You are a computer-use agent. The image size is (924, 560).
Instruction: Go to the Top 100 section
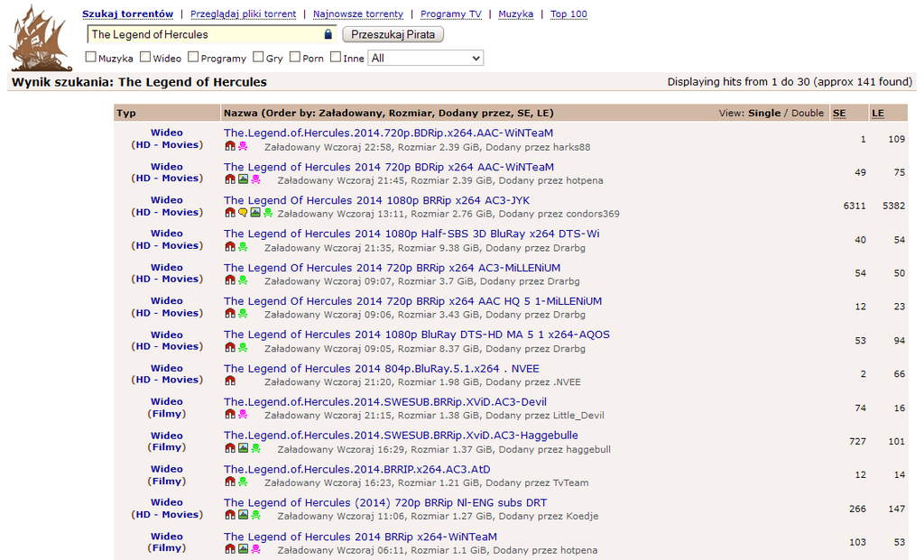tap(568, 14)
